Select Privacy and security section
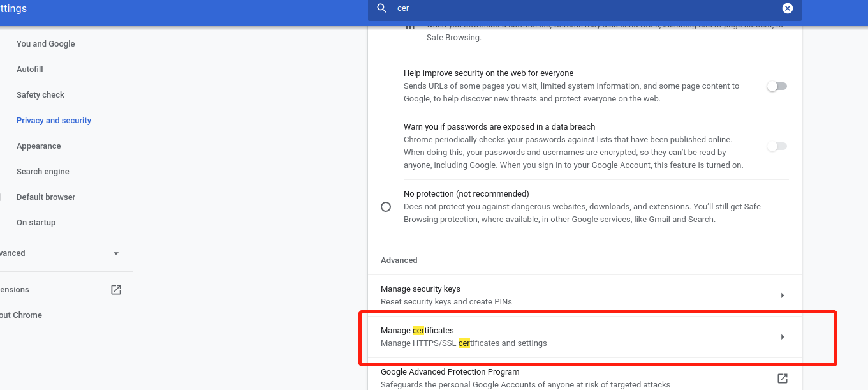Screen dimensions: 868x390 pos(54,121)
